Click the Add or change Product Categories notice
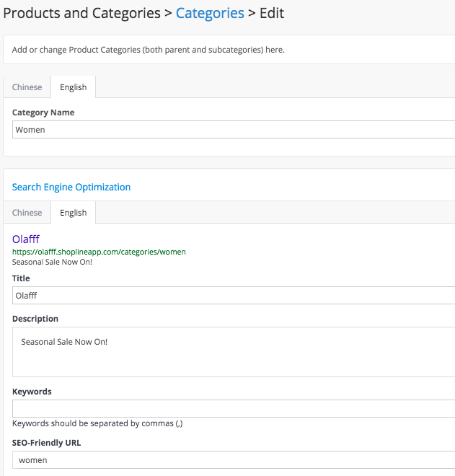455x476 pixels. (x=149, y=50)
